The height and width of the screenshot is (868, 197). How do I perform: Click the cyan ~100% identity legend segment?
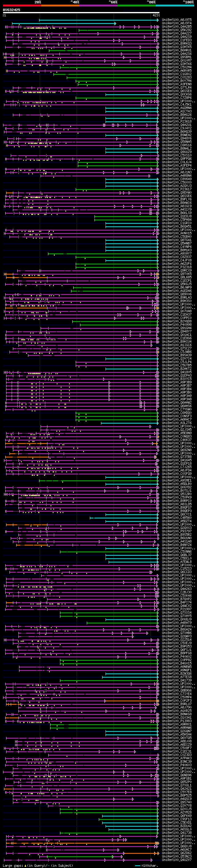point(175,6)
